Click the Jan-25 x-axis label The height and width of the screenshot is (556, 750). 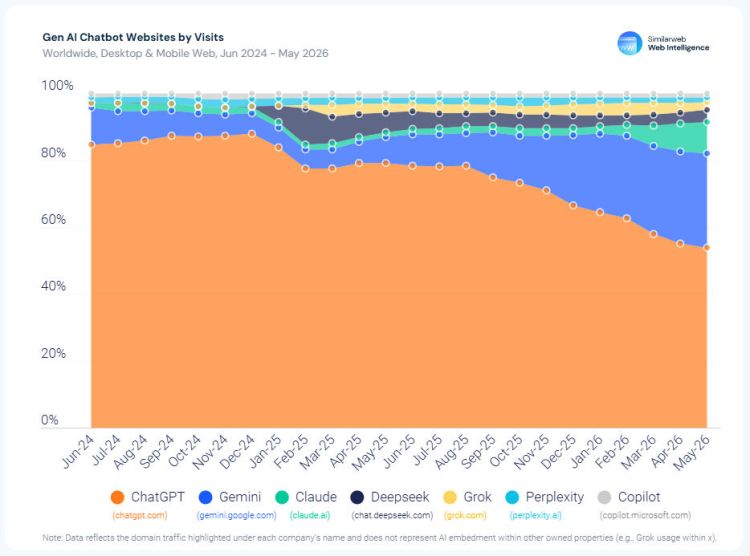point(265,451)
